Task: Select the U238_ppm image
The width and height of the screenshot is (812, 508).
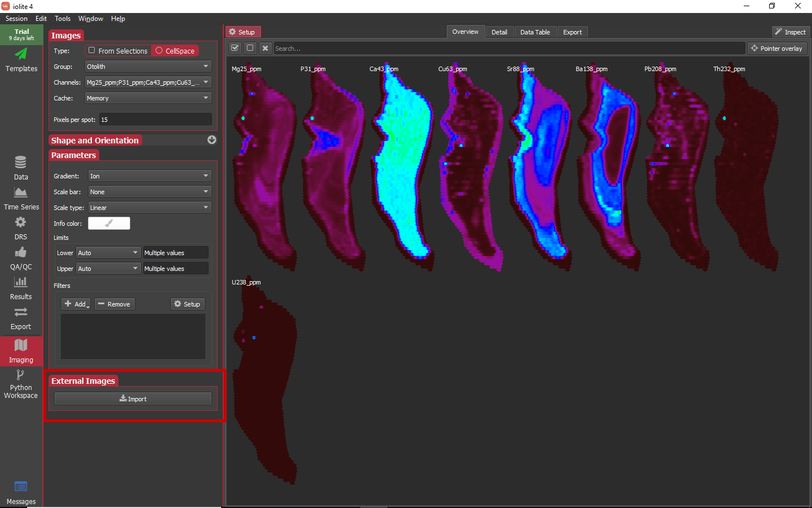Action: (264, 382)
